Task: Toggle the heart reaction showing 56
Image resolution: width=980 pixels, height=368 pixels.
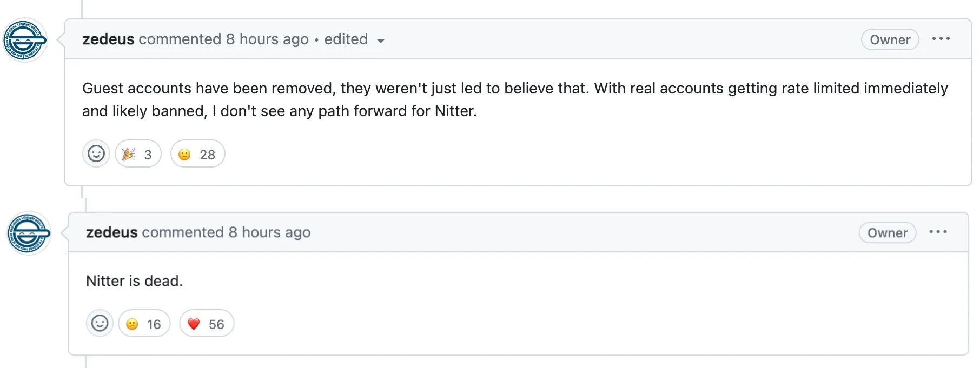Action: [206, 324]
